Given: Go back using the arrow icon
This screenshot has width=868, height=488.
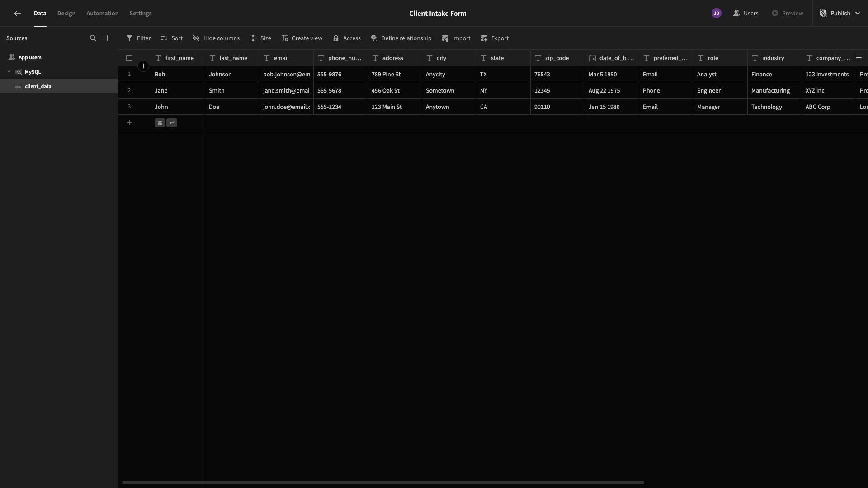Looking at the screenshot, I should (x=17, y=14).
